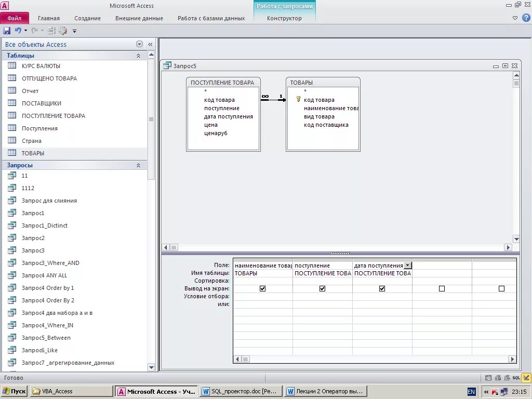Click the list-style icon in Quick Access toolbar
This screenshot has height=399, width=532.
[51, 31]
